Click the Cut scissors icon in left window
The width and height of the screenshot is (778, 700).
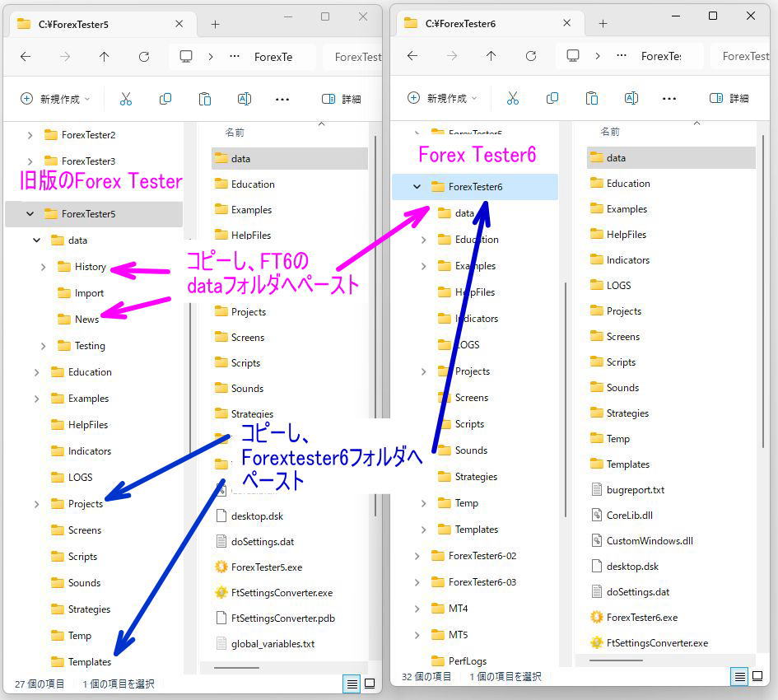pos(126,99)
